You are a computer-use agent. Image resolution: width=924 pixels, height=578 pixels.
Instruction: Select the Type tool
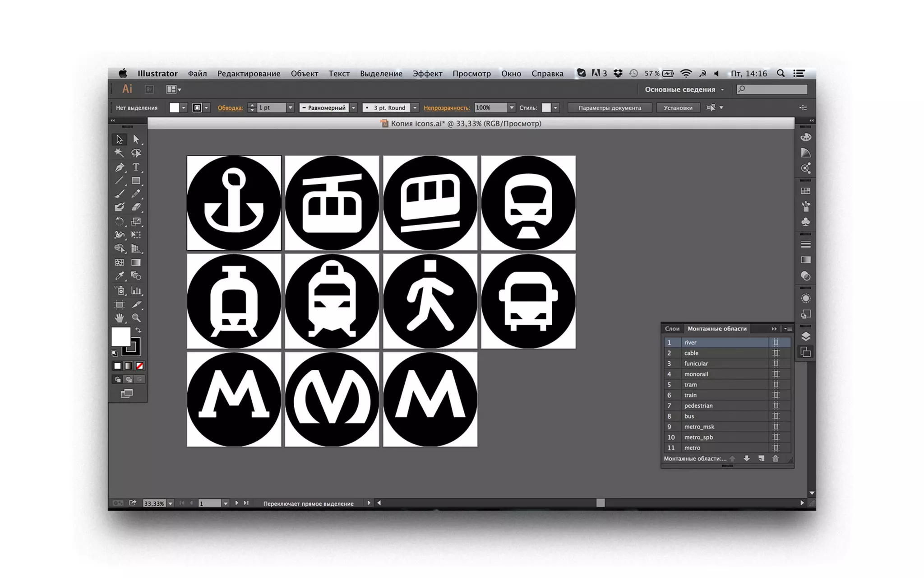coord(136,168)
